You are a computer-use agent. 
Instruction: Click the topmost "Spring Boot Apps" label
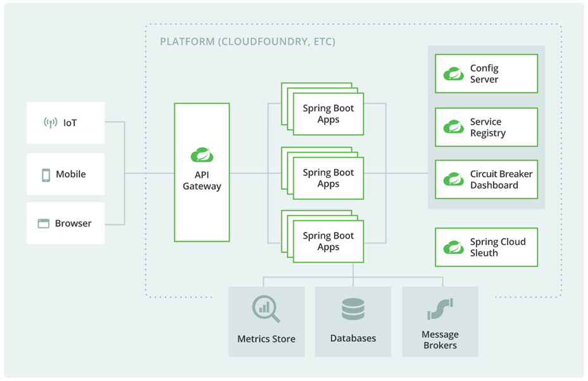click(x=328, y=114)
